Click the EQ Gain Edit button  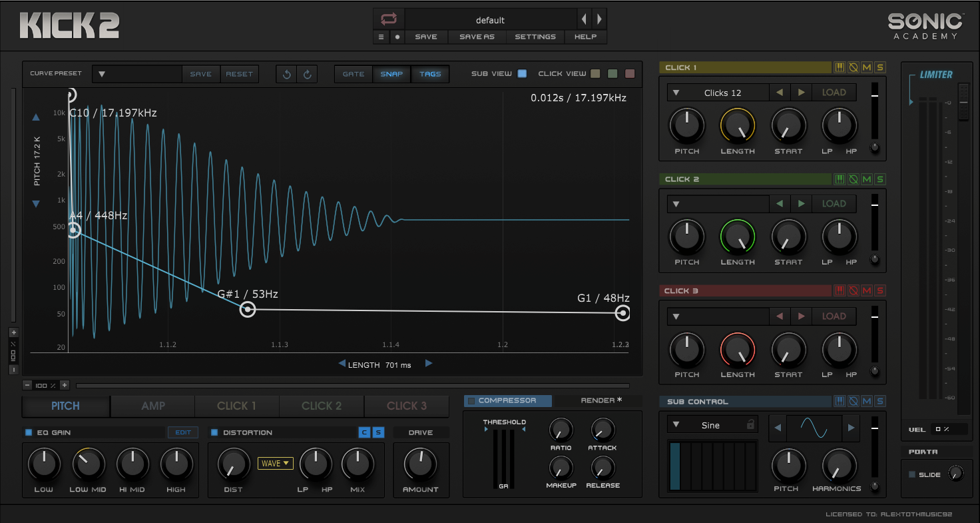pos(183,432)
